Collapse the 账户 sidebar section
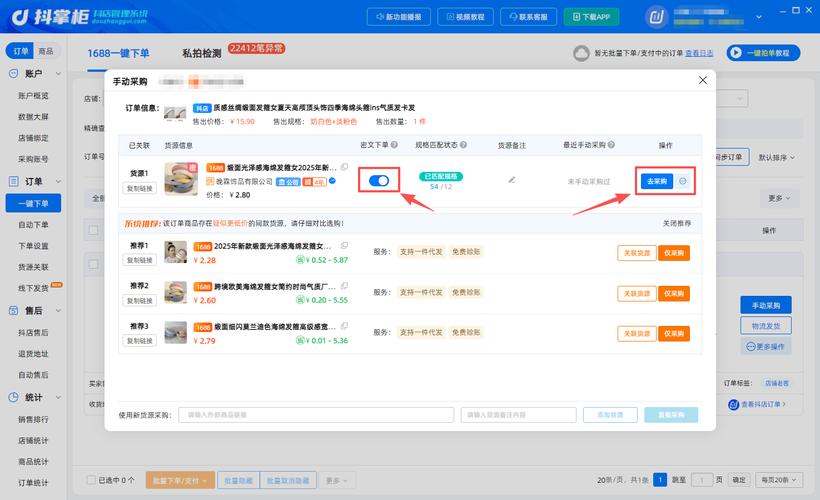This screenshot has width=820, height=500. point(58,74)
